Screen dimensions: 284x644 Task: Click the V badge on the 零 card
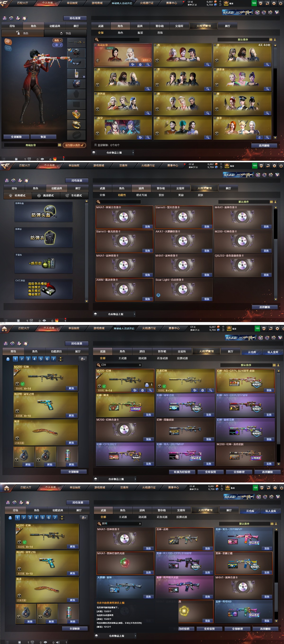pyautogui.click(x=157, y=85)
